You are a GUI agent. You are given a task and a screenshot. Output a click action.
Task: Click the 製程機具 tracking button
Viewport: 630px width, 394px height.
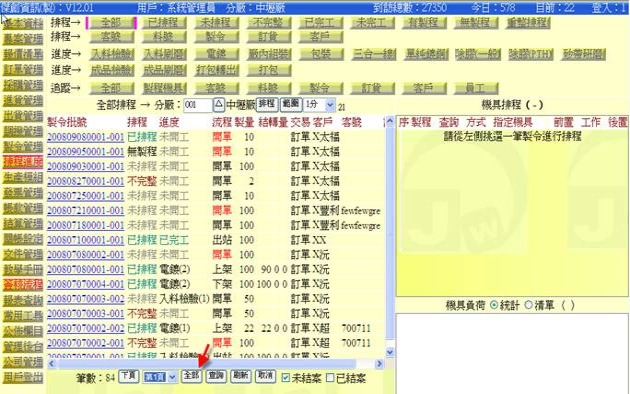coord(164,88)
